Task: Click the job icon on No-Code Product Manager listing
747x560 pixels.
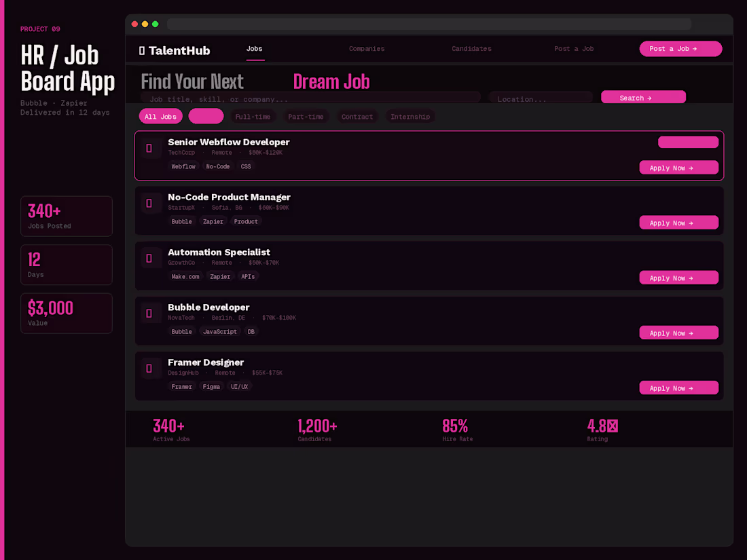Action: tap(150, 202)
